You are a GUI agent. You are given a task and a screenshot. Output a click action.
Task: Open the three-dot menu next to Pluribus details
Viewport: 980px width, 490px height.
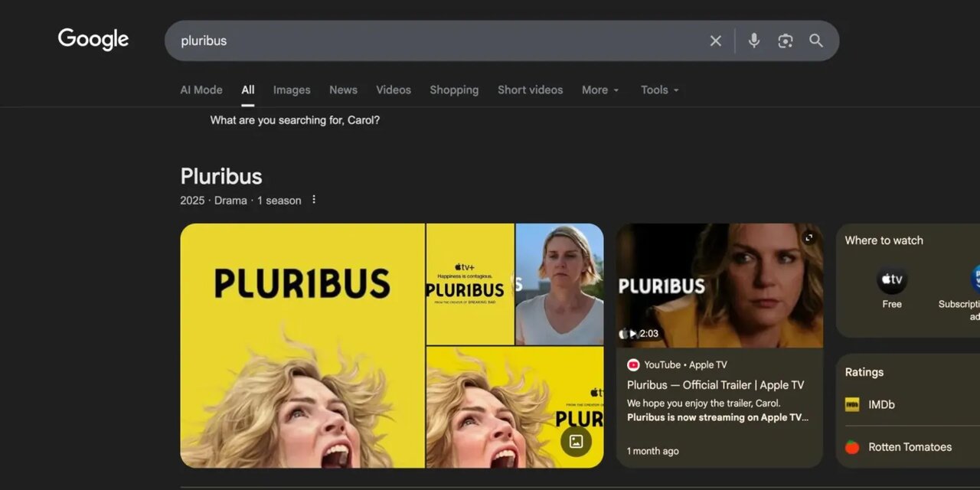(x=314, y=199)
